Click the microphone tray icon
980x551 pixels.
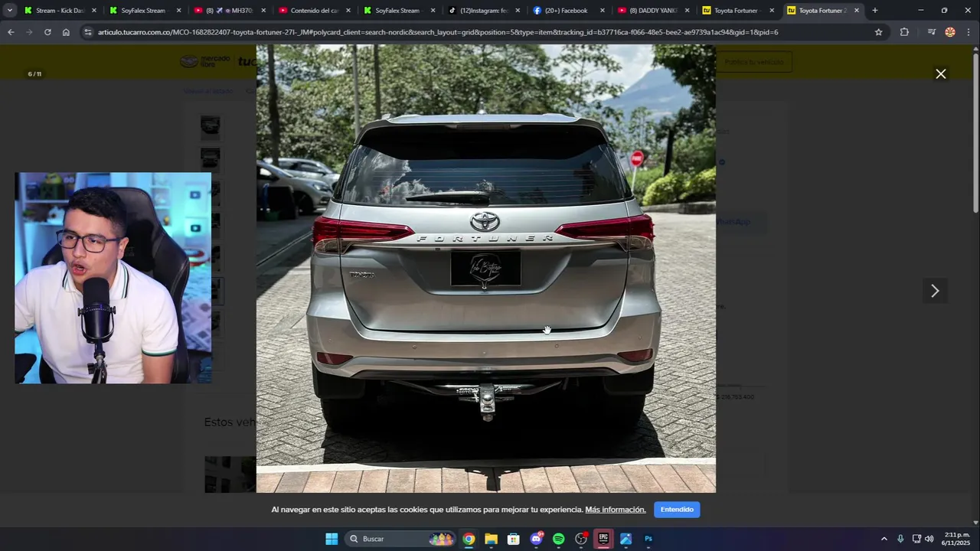900,539
